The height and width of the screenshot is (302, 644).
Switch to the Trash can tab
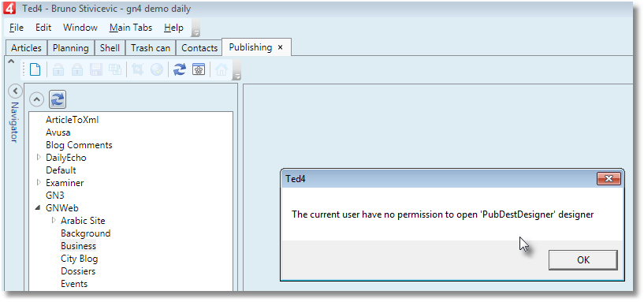(151, 47)
